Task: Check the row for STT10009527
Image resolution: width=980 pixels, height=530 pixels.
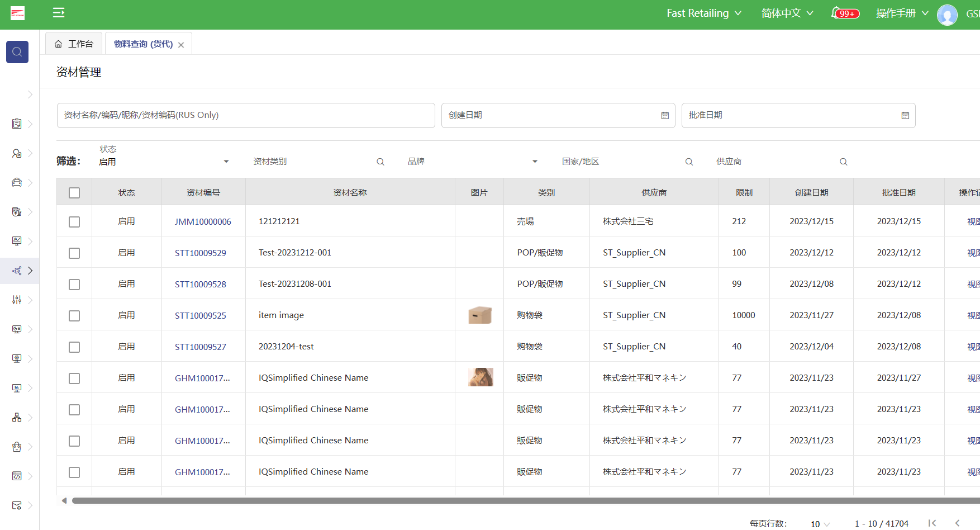Action: coord(74,347)
